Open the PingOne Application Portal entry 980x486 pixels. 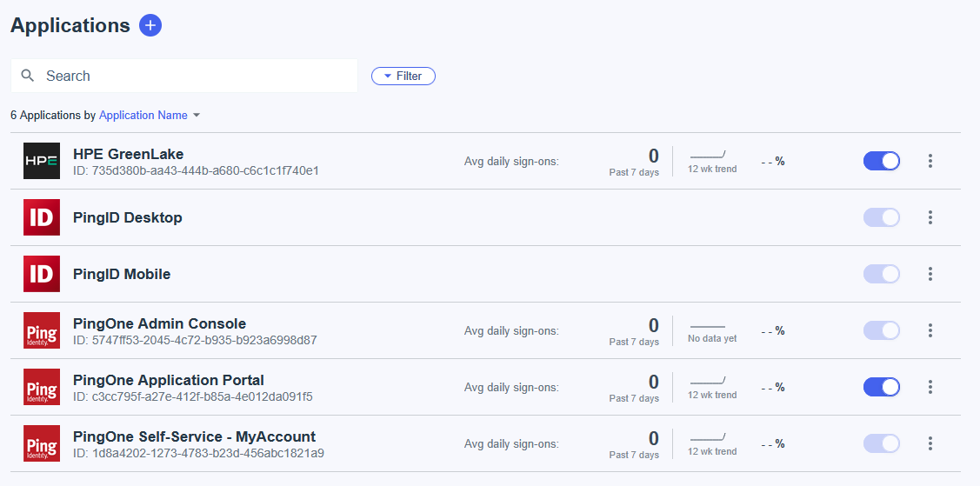pos(169,380)
